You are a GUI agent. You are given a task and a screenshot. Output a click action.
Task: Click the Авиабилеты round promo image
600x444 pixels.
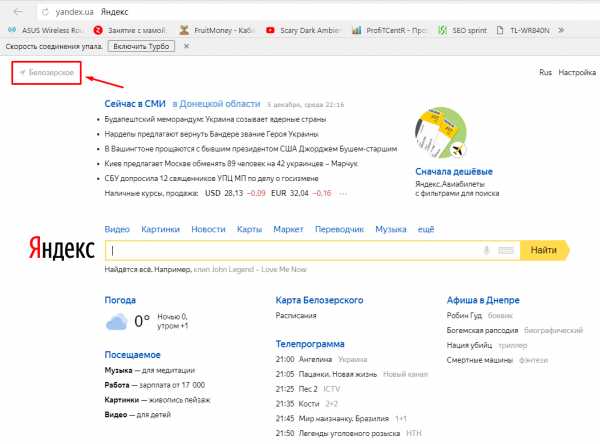point(441,133)
